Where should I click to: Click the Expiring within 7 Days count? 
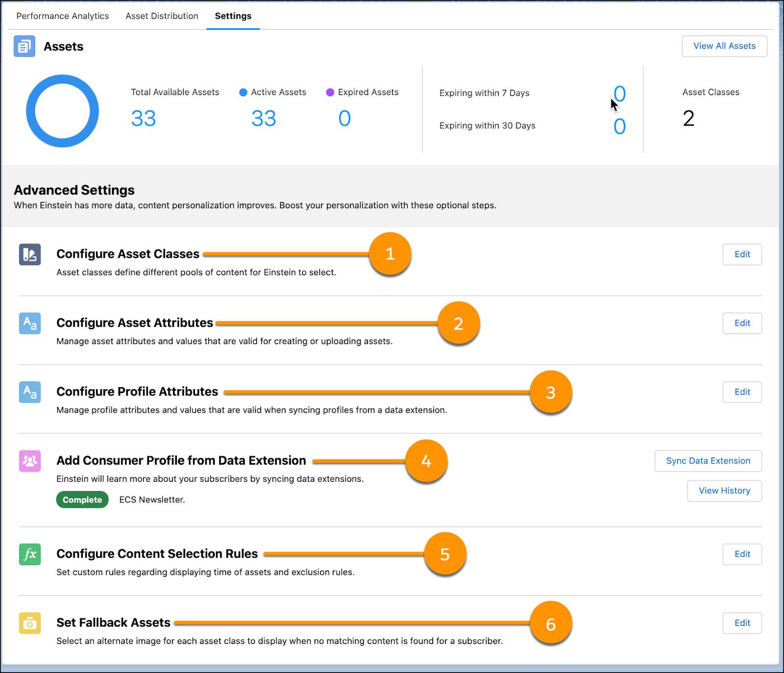pyautogui.click(x=620, y=94)
